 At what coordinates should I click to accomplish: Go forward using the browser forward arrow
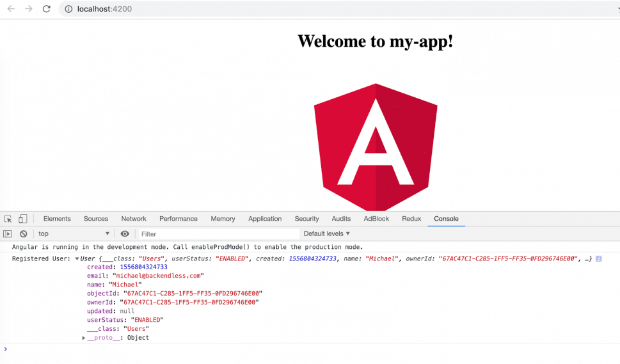[x=28, y=9]
